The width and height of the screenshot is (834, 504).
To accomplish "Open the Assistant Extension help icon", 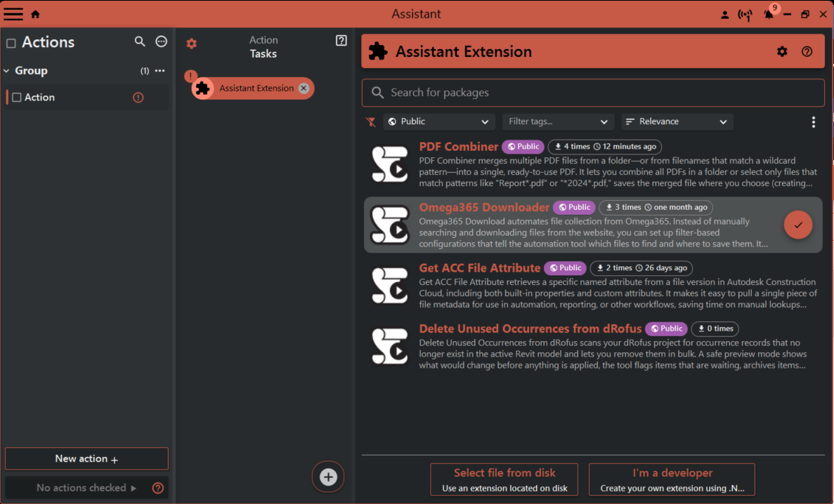I will (807, 51).
